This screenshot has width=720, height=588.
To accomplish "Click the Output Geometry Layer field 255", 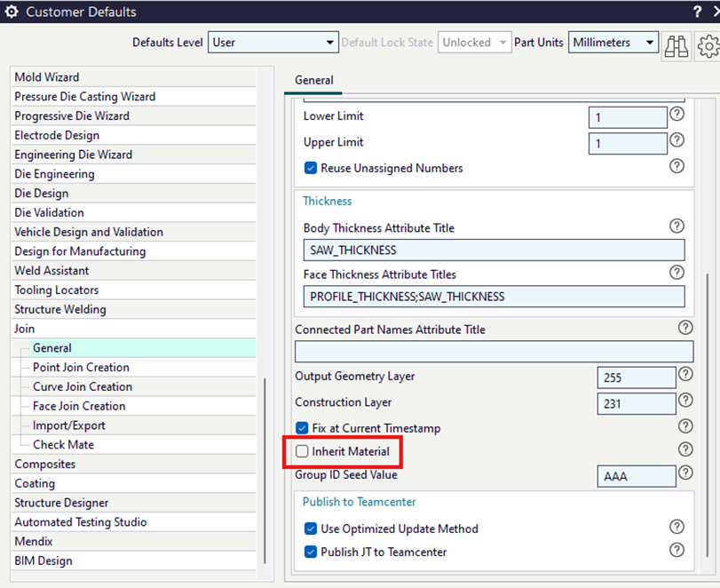I will click(x=637, y=377).
